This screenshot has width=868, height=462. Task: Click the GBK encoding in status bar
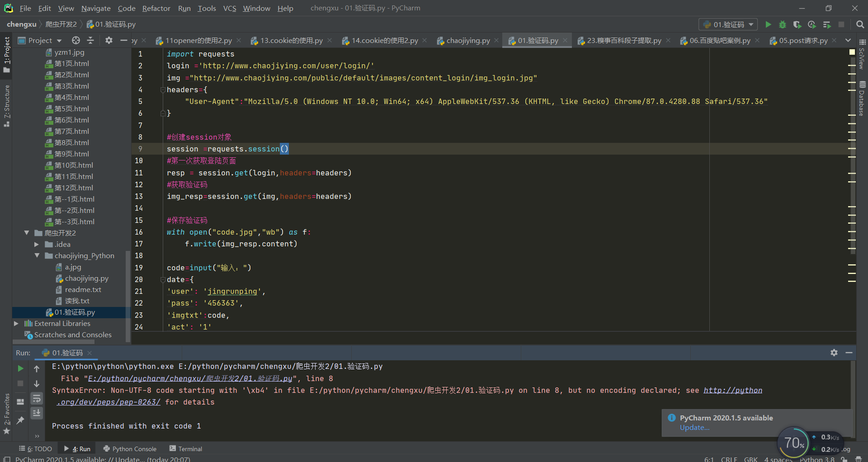751,458
